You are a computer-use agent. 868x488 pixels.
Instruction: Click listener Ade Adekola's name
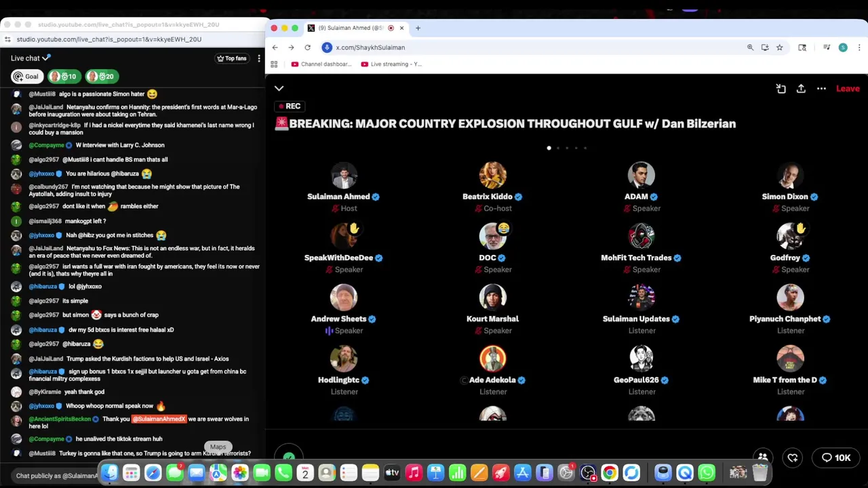point(492,380)
